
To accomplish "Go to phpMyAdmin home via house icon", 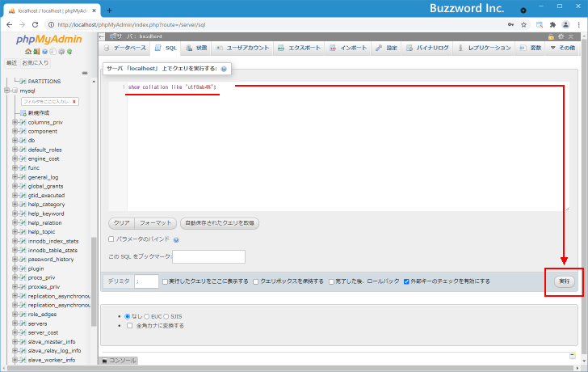I will tap(28, 52).
